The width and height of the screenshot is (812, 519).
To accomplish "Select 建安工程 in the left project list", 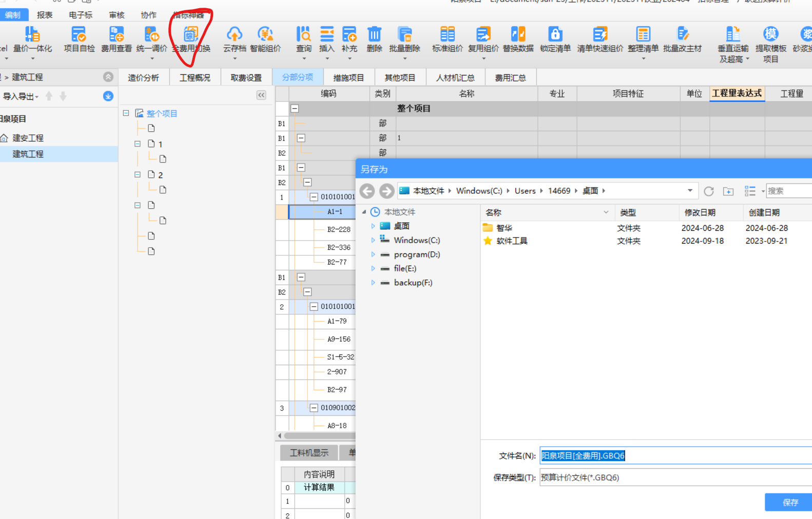I will click(28, 138).
